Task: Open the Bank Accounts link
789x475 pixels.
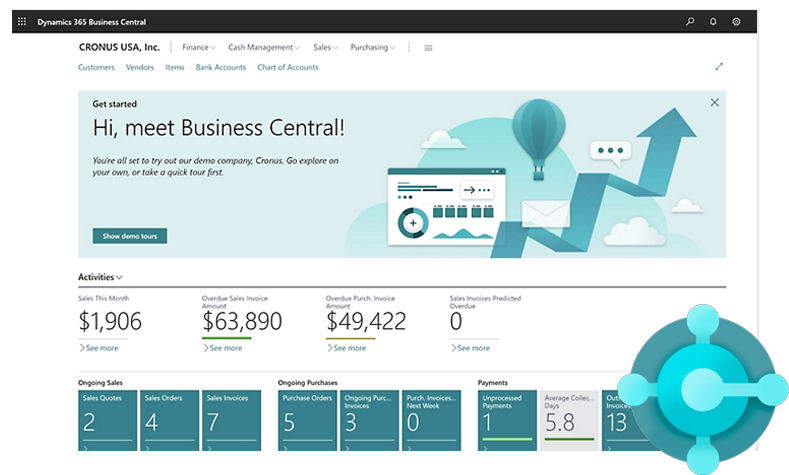Action: click(x=221, y=67)
